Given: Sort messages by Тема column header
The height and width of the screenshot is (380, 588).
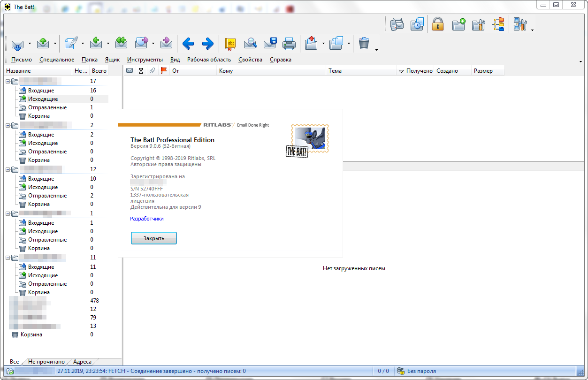Looking at the screenshot, I should point(335,71).
